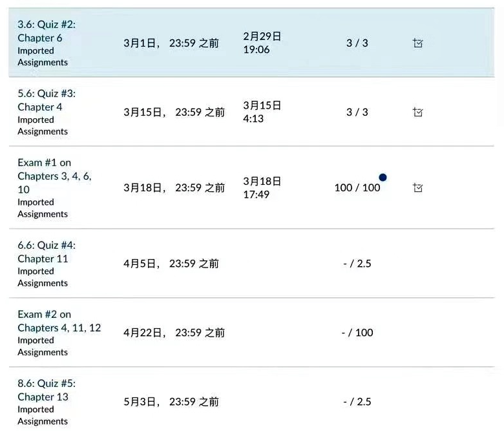504x440 pixels.
Task: Click the 3 / 3 score for Quiz #3
Action: tap(357, 112)
